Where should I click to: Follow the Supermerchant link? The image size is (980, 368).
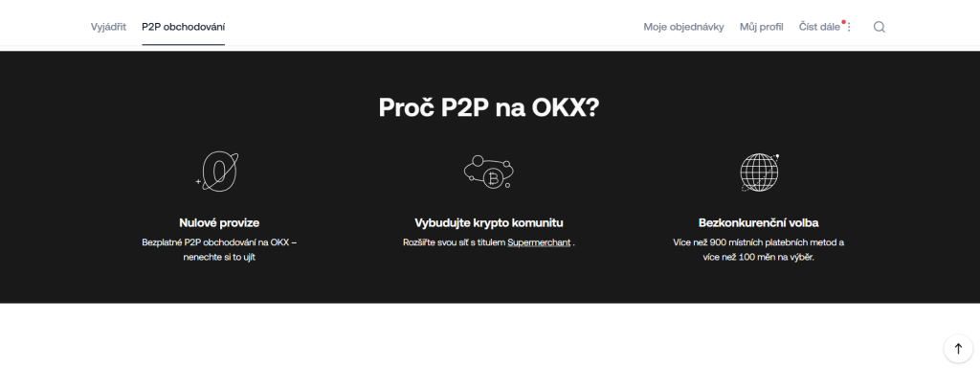(539, 242)
